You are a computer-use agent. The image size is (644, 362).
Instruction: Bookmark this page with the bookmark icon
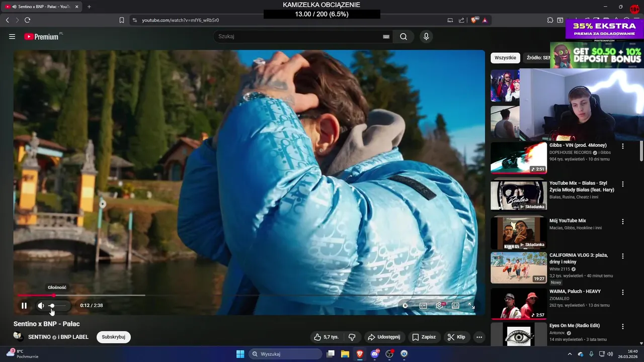coord(122,20)
